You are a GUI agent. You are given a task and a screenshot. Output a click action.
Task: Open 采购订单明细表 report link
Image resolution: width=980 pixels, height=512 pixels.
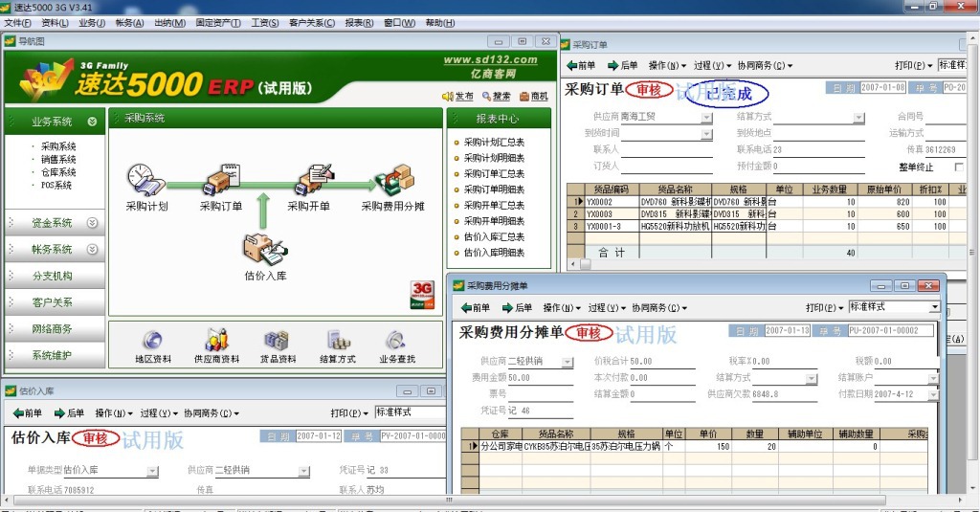(494, 189)
